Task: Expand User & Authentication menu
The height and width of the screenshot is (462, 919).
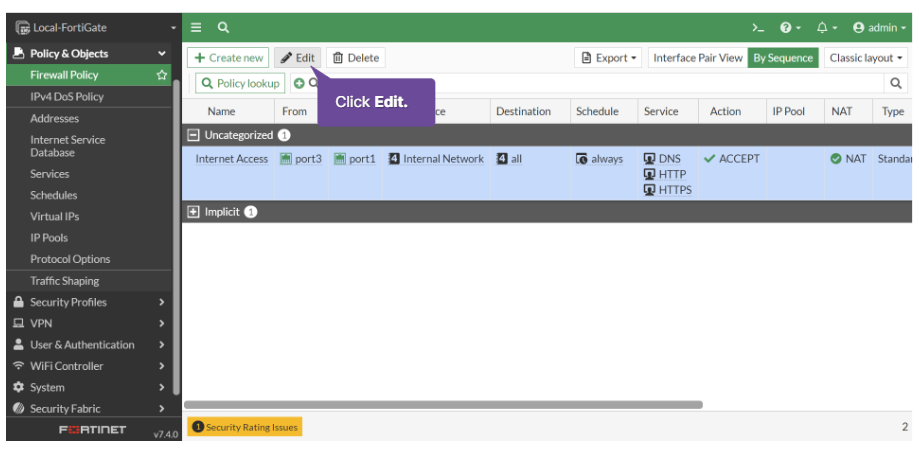Action: pos(89,345)
